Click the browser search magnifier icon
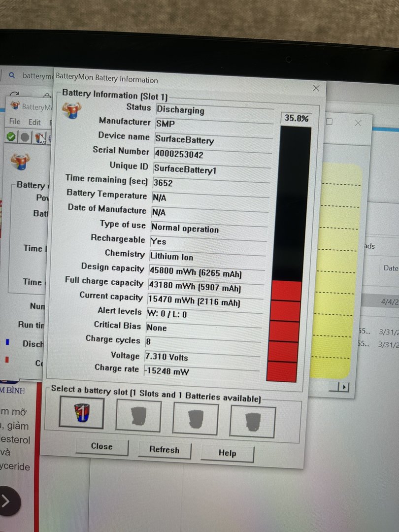399x532 pixels. [12, 75]
